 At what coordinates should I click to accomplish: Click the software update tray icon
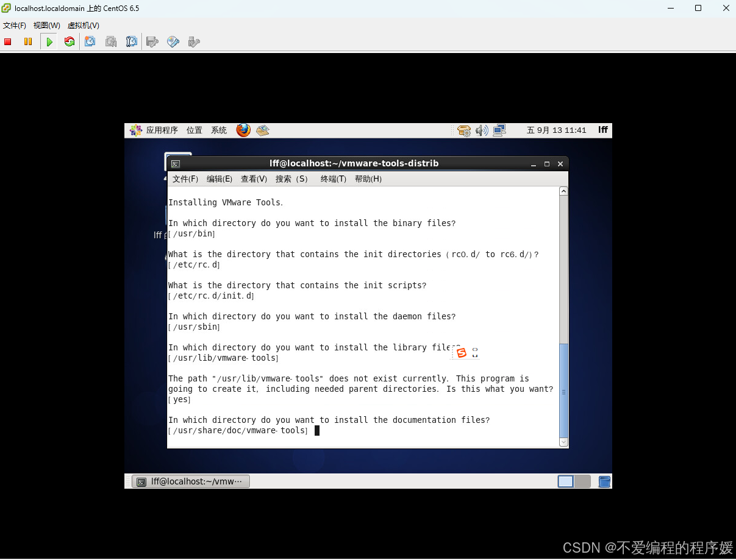(464, 130)
